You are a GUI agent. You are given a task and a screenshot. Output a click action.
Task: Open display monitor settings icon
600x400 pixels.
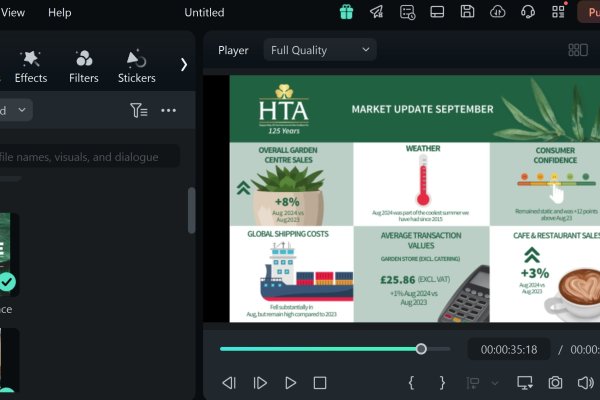pyautogui.click(x=525, y=383)
